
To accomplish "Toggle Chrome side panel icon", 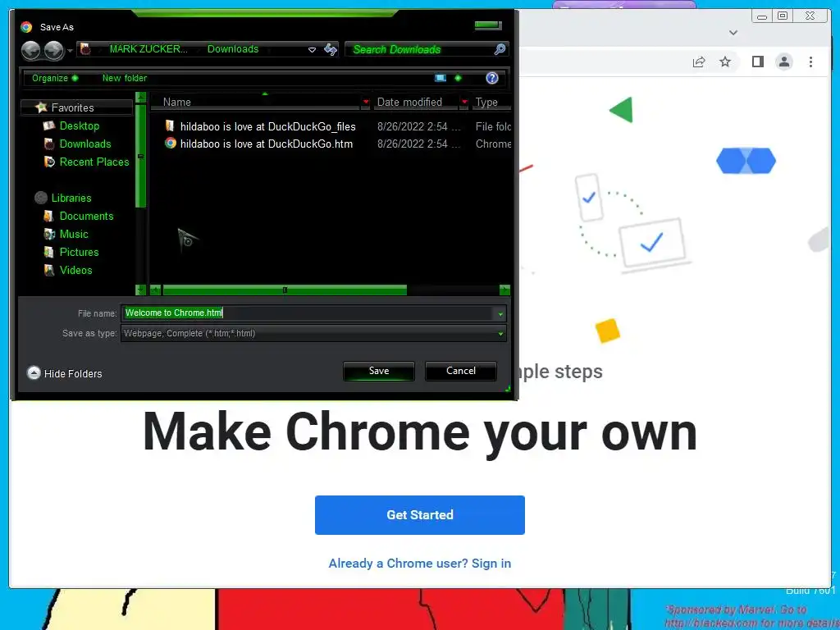I will 757,62.
